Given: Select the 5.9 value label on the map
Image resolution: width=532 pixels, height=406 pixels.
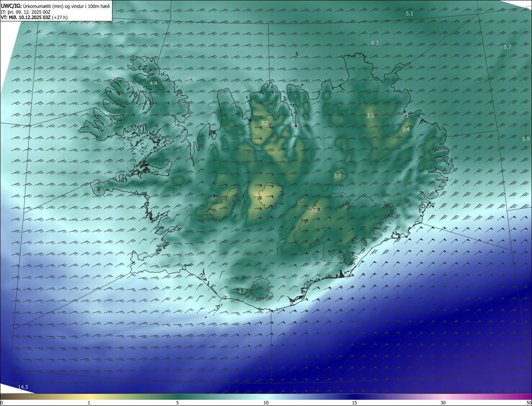Looking at the screenshot, I should [526, 139].
